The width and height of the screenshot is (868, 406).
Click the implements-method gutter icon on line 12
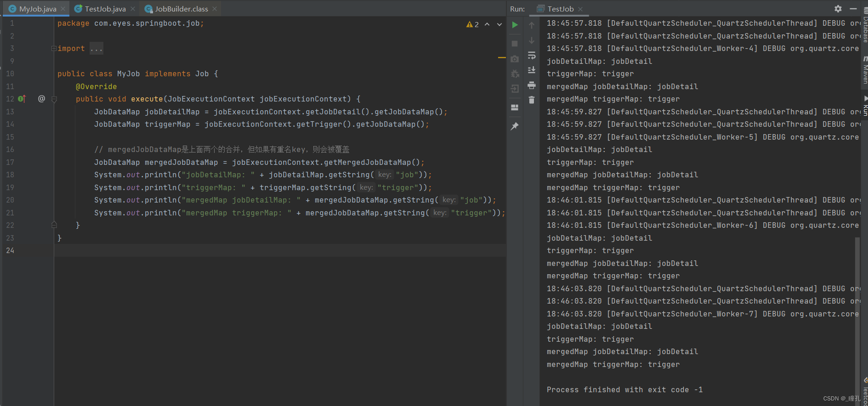click(x=22, y=99)
